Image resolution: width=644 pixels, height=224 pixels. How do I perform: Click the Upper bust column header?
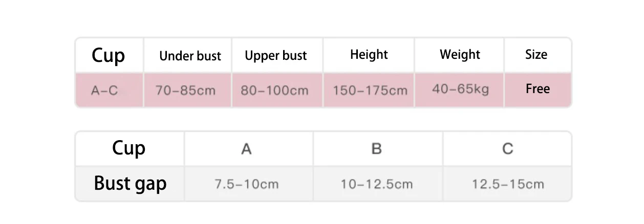pos(276,56)
